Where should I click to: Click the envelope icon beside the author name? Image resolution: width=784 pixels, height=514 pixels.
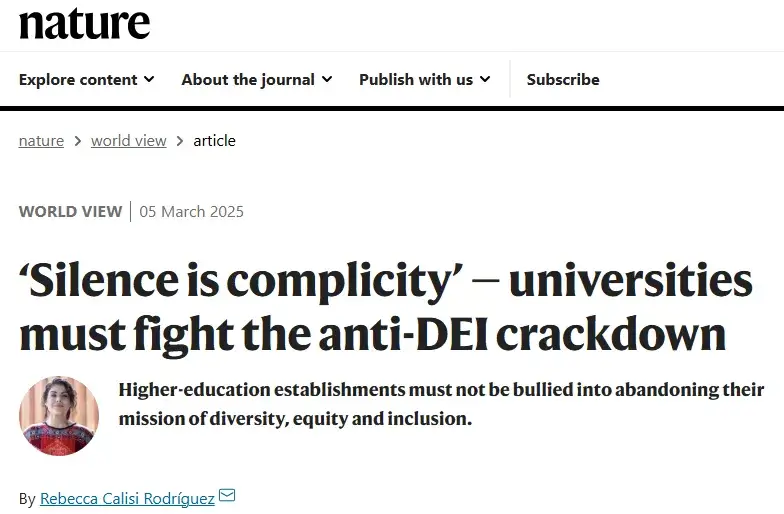(227, 495)
